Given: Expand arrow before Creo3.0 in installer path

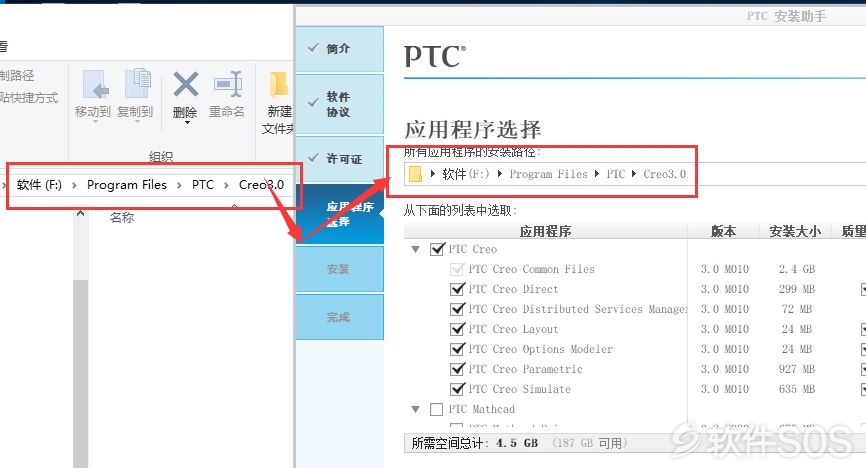Looking at the screenshot, I should tap(634, 173).
